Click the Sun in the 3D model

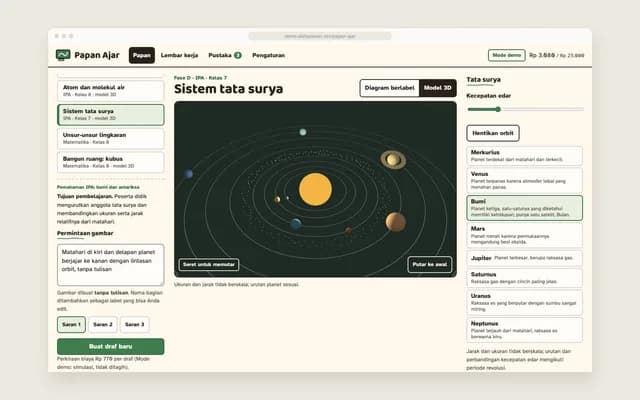[316, 189]
